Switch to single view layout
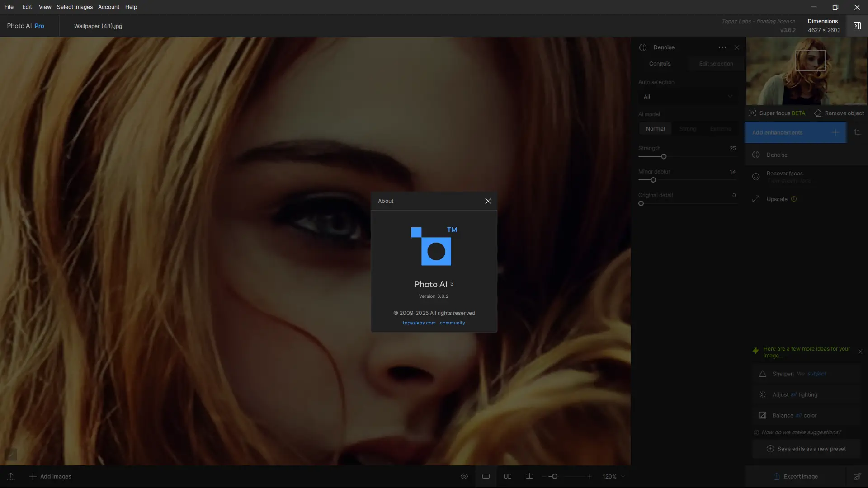Image resolution: width=868 pixels, height=488 pixels. pyautogui.click(x=486, y=476)
